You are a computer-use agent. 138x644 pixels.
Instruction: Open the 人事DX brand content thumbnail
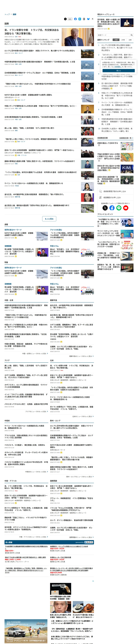point(127,222)
